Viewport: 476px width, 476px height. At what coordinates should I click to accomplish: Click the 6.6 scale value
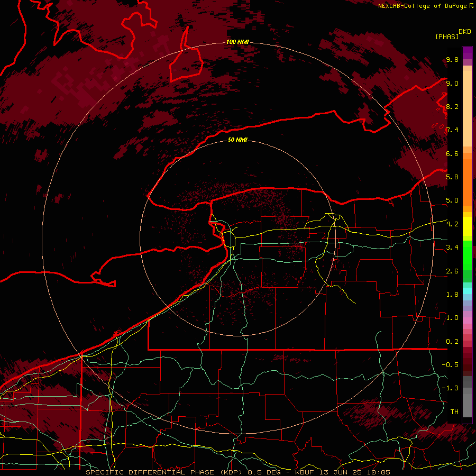[x=452, y=153]
